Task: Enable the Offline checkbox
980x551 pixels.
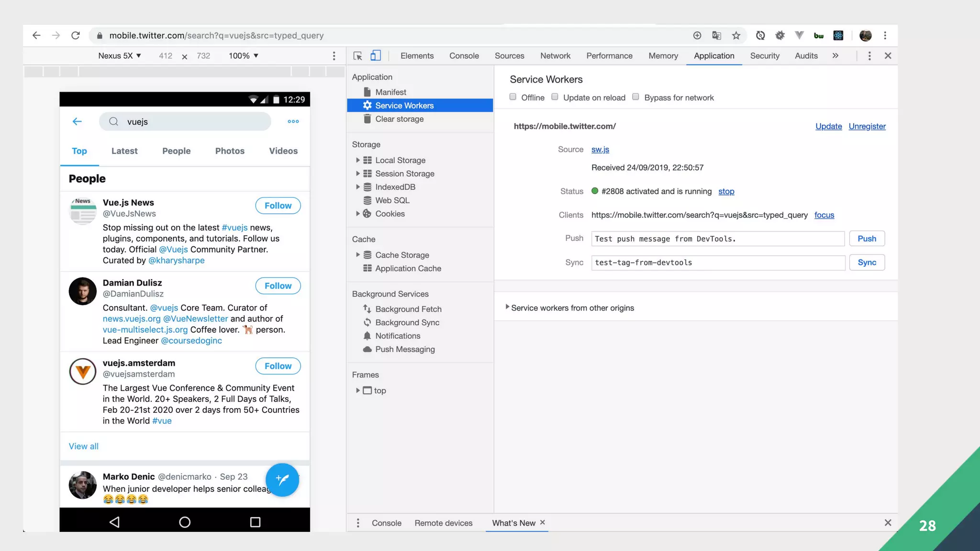Action: 513,97
